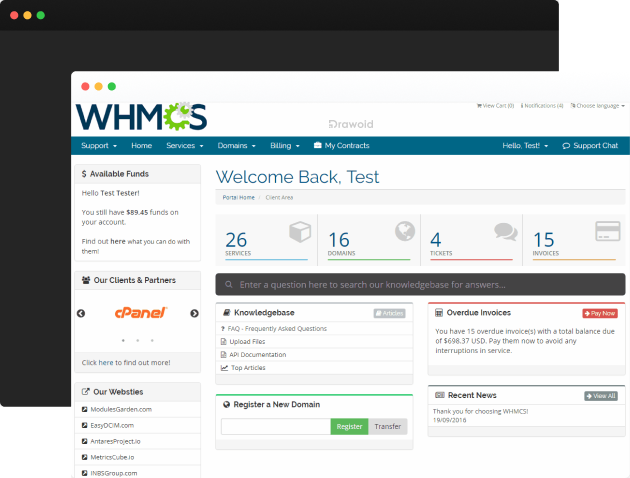Expand the Services dropdown menu

(x=185, y=145)
